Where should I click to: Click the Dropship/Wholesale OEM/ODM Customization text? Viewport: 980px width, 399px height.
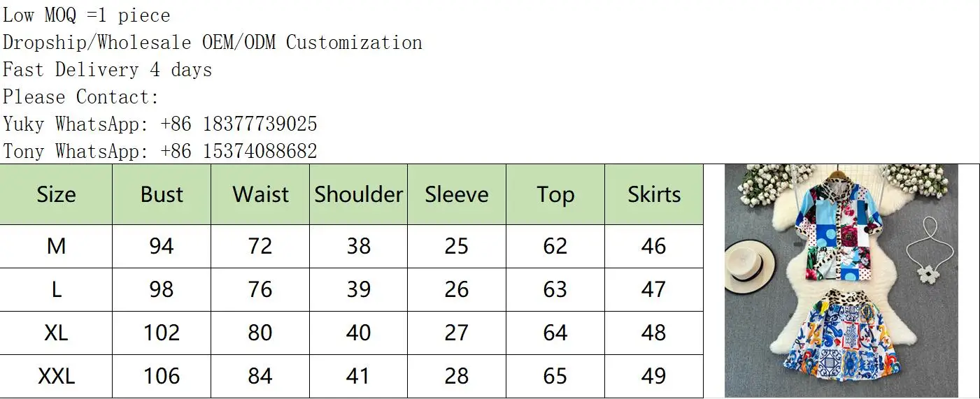pos(213,43)
